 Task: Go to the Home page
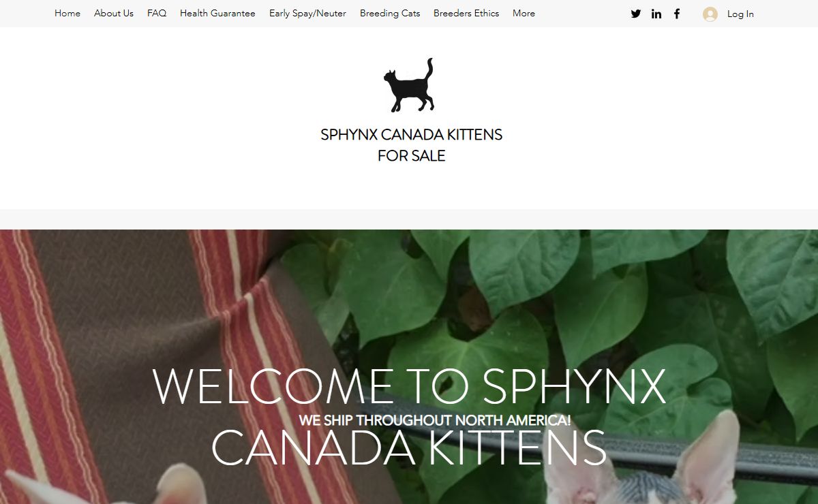(x=67, y=13)
